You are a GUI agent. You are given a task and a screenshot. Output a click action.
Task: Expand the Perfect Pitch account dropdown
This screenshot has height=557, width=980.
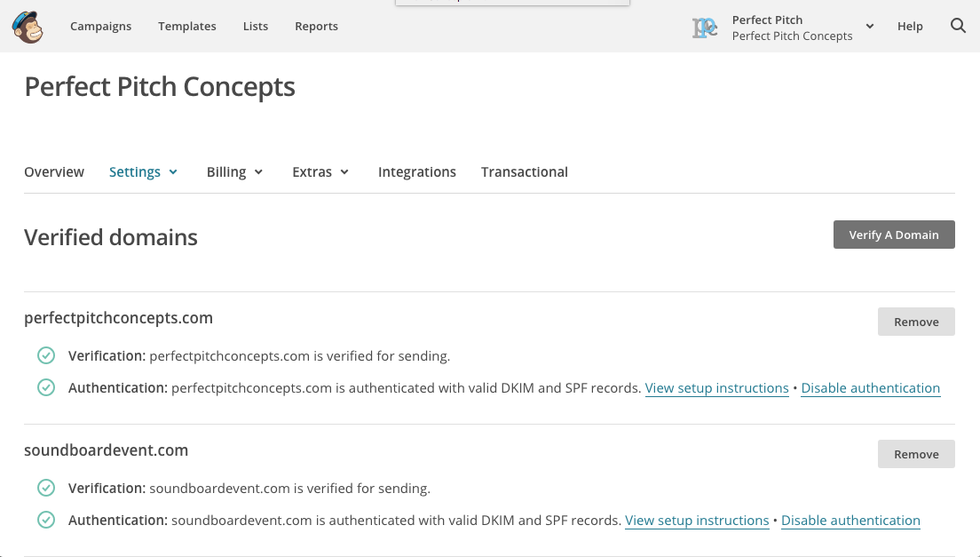[870, 27]
